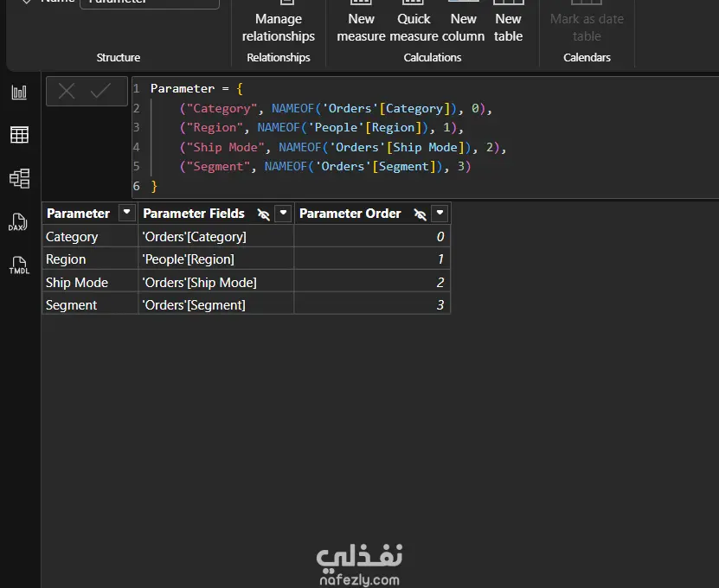
Task: Open the Report view from the sidebar
Action: point(19,93)
